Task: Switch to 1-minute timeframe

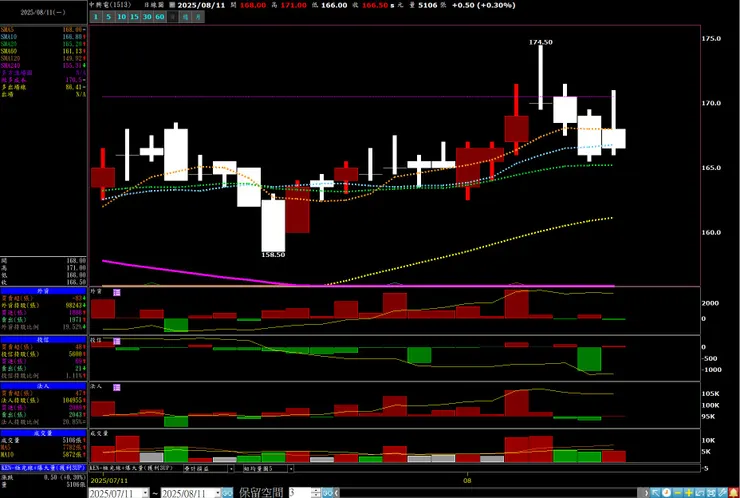Action: [96, 17]
